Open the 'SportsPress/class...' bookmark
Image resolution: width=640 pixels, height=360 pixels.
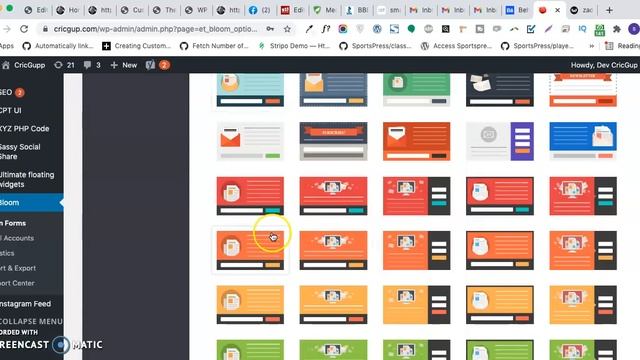coord(376,46)
